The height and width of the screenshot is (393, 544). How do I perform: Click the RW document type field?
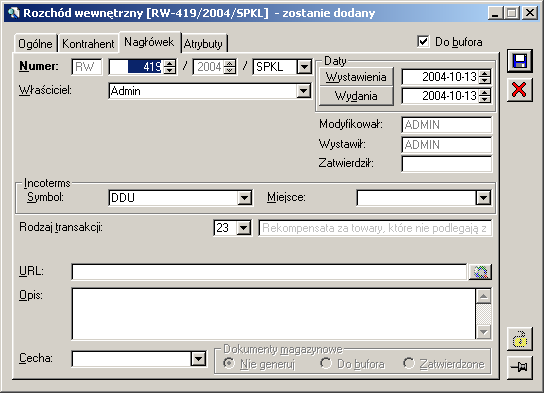click(87, 67)
